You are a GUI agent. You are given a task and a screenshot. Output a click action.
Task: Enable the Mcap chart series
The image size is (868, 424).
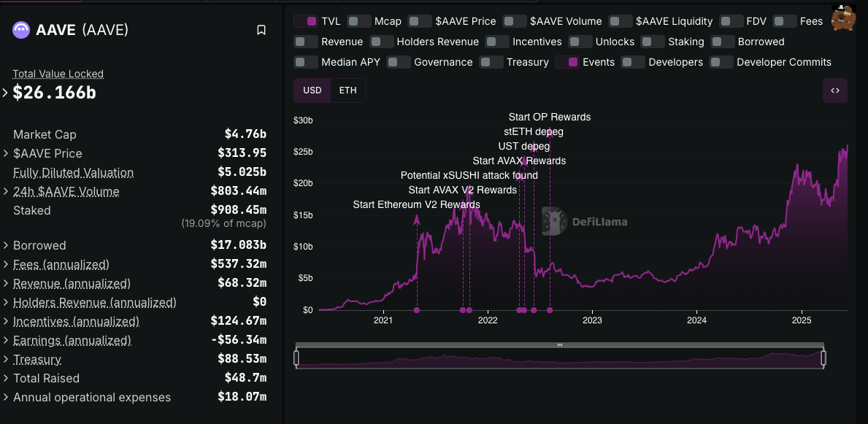pyautogui.click(x=358, y=22)
